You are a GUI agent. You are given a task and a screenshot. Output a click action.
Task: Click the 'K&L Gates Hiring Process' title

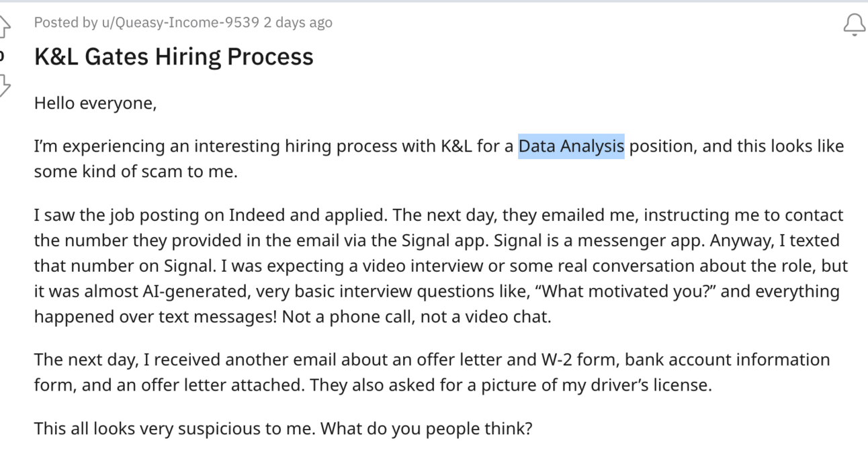tap(173, 56)
